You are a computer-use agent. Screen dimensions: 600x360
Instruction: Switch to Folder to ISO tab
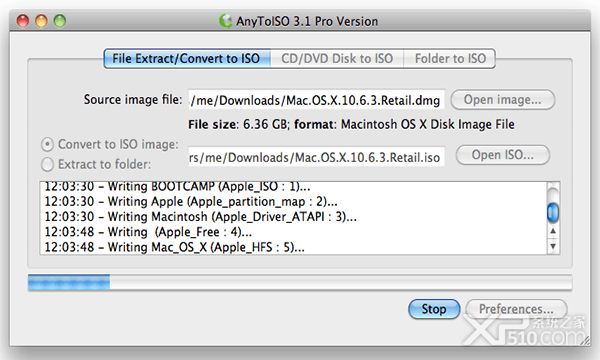(450, 59)
